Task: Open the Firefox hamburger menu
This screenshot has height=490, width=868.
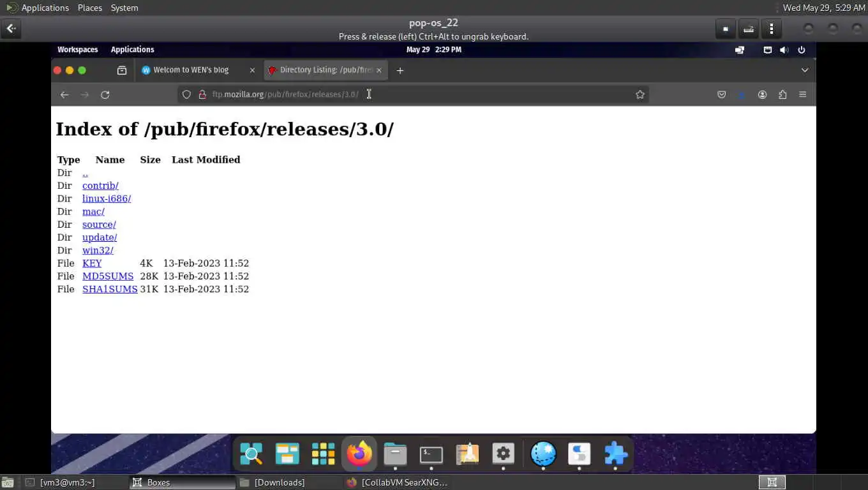Action: click(803, 94)
